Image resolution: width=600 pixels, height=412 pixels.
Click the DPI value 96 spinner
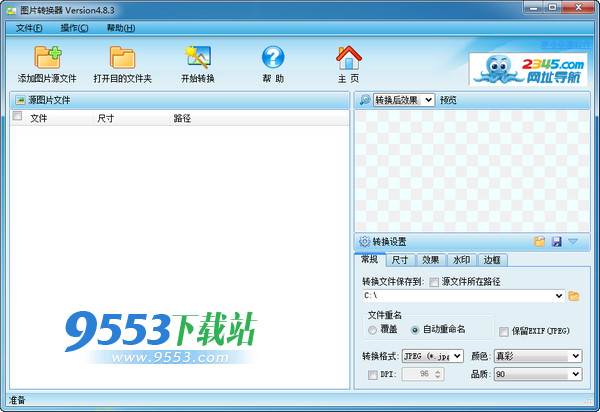[423, 374]
